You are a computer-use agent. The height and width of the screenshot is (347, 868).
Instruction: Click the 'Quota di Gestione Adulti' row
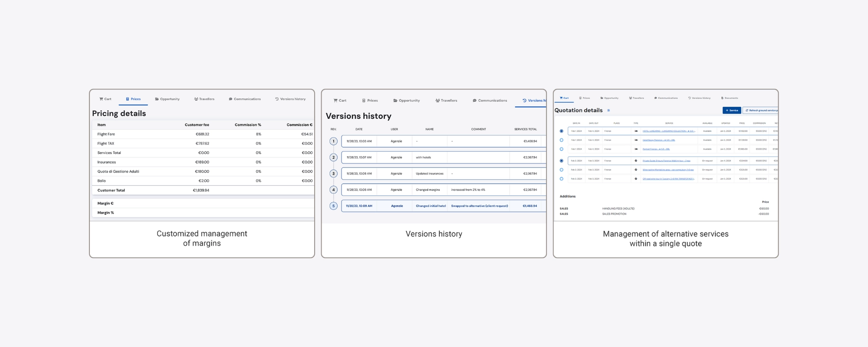(x=203, y=172)
